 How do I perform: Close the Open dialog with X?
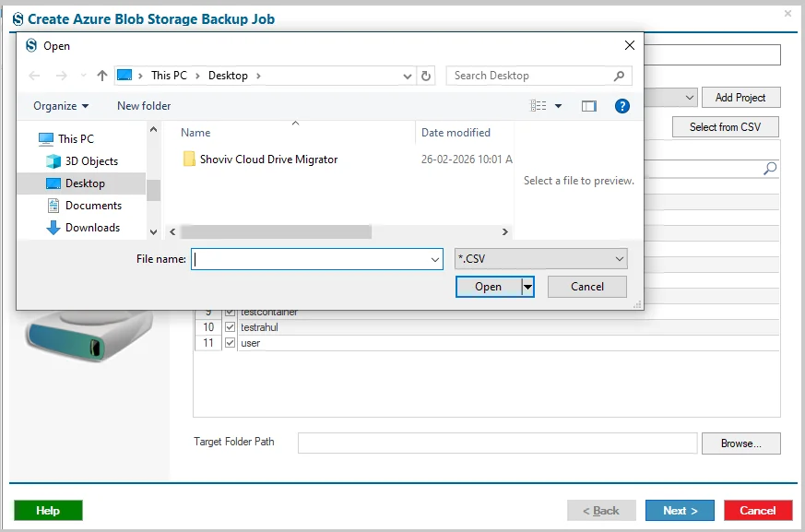pyautogui.click(x=630, y=45)
